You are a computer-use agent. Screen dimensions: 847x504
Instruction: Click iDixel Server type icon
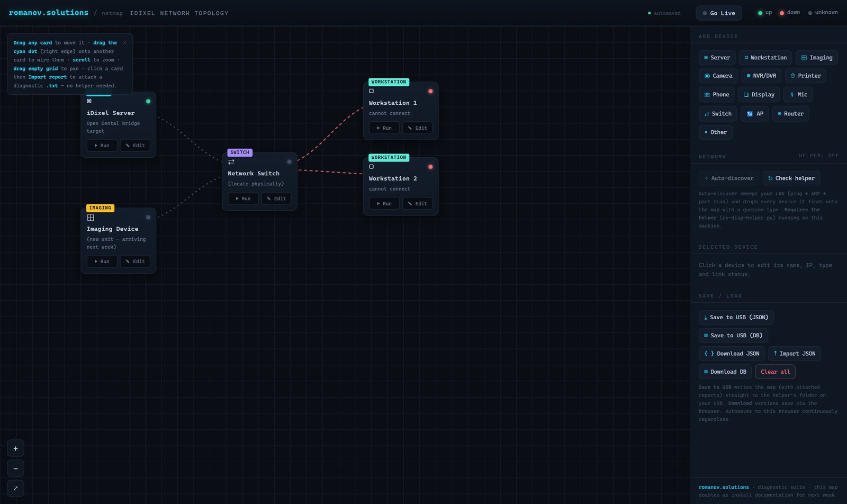click(x=89, y=101)
